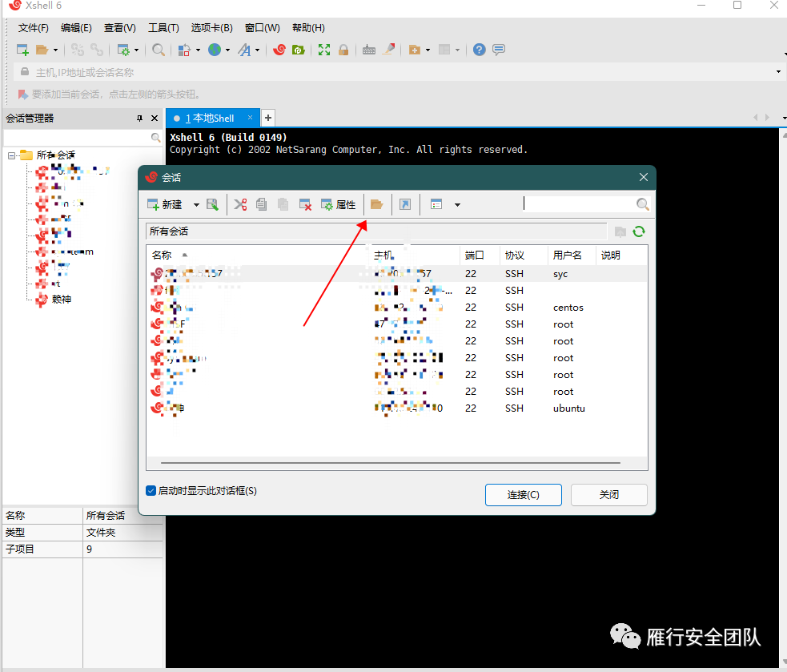Click delete session red X icon
The width and height of the screenshot is (787, 672).
(x=305, y=204)
